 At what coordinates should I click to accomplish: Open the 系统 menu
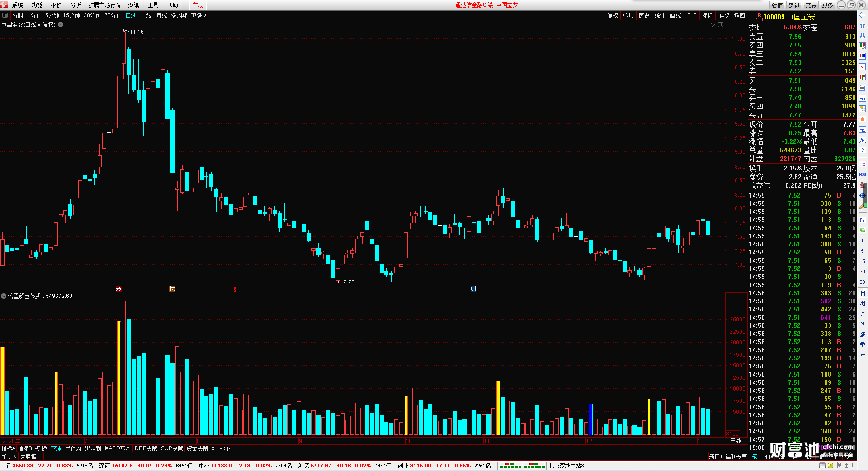point(18,5)
